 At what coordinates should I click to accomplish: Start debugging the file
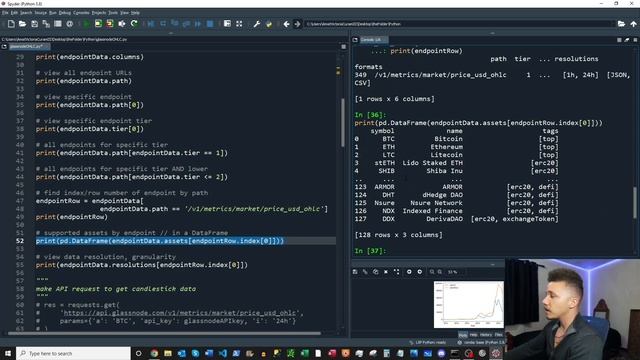(x=151, y=24)
